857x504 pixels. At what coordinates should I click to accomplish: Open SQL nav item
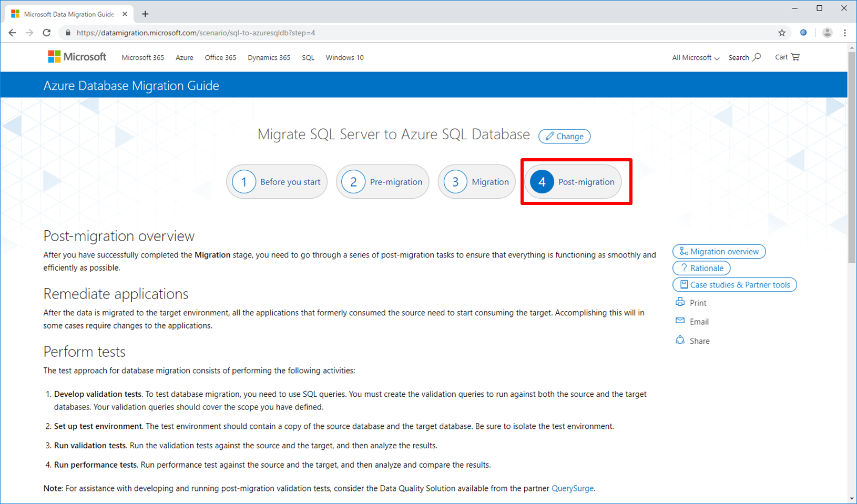click(x=308, y=57)
